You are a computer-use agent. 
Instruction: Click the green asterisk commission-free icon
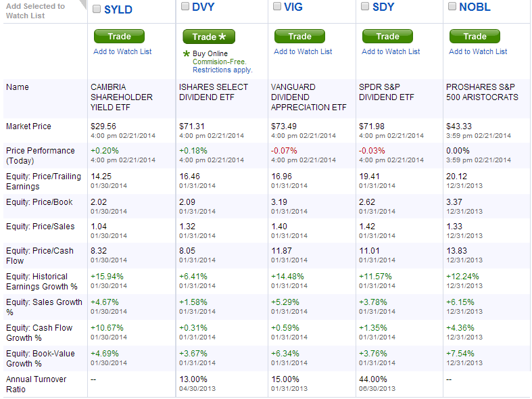tap(187, 53)
